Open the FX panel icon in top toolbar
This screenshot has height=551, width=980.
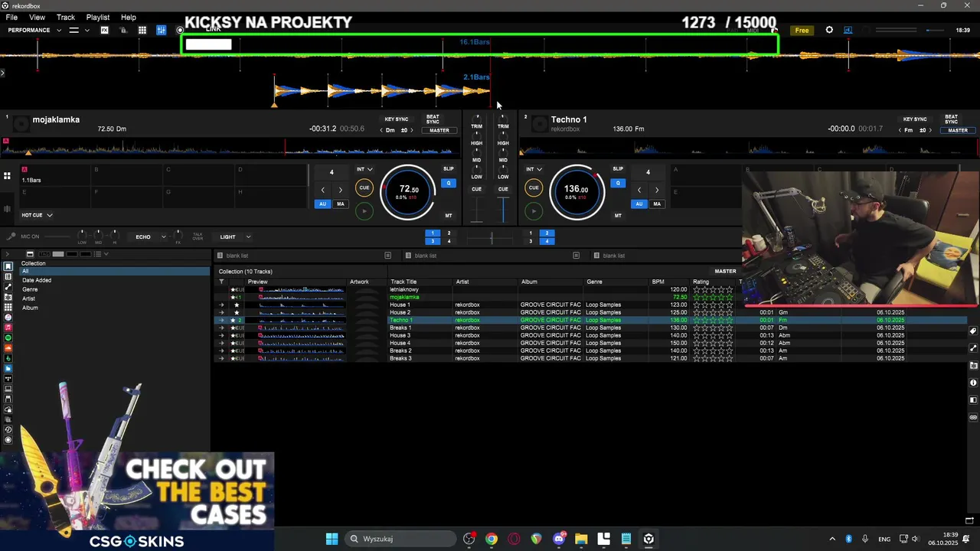[x=104, y=30]
